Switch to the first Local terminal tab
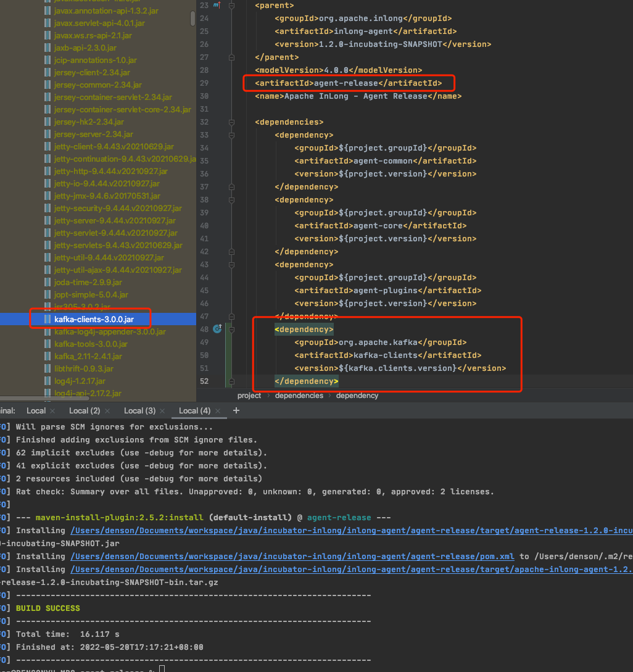Image resolution: width=633 pixels, height=672 pixels. 36,410
